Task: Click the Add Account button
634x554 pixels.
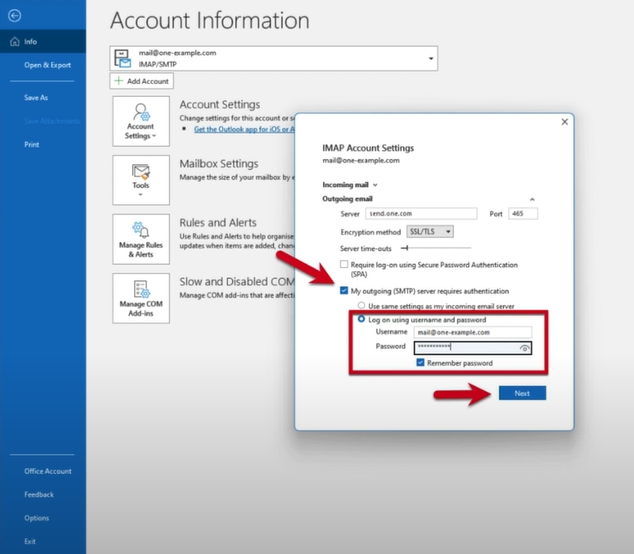Action: pyautogui.click(x=142, y=81)
